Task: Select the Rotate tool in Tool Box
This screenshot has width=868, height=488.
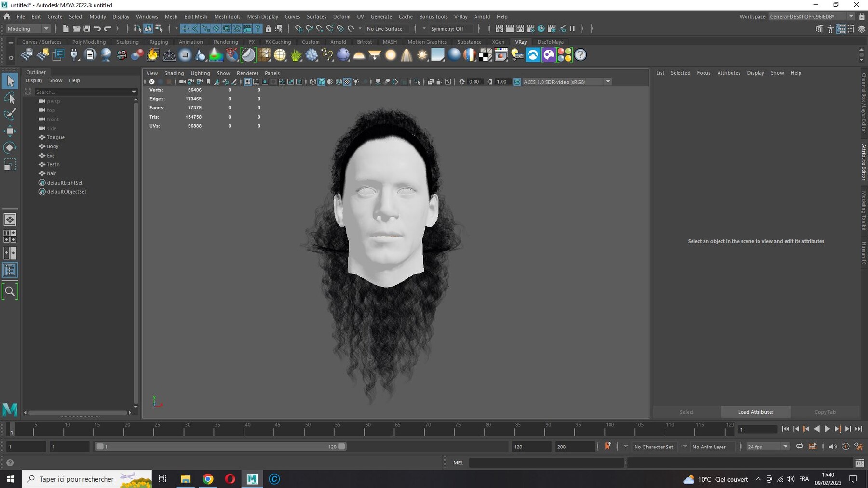Action: click(10, 148)
